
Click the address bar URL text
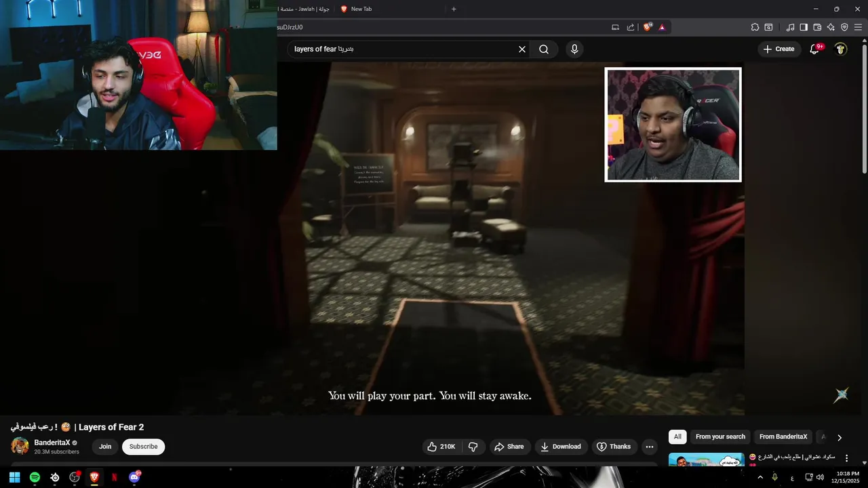click(290, 27)
